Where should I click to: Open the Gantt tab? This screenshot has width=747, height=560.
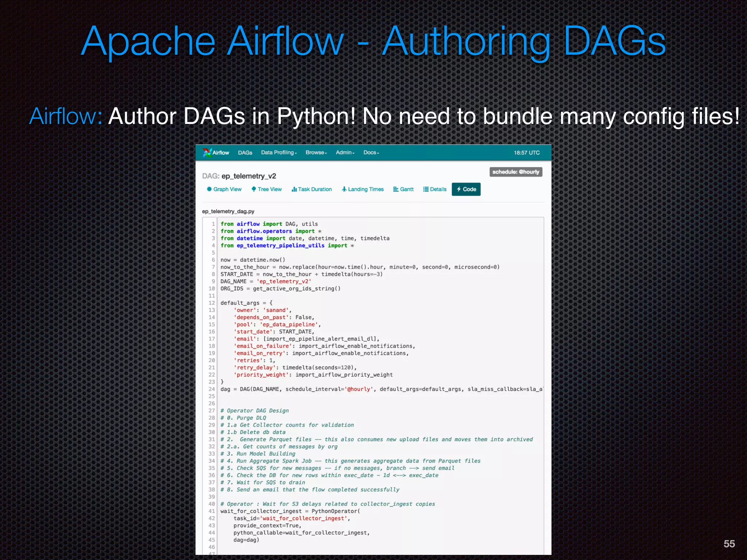[403, 189]
